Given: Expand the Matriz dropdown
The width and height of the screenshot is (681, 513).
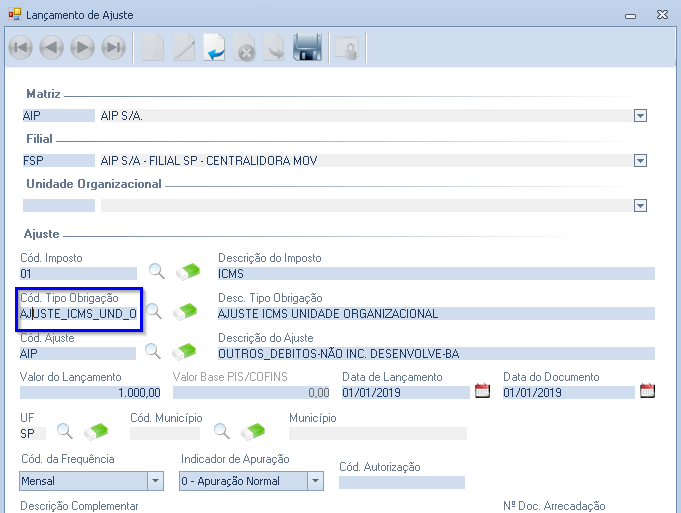Looking at the screenshot, I should click(x=640, y=116).
